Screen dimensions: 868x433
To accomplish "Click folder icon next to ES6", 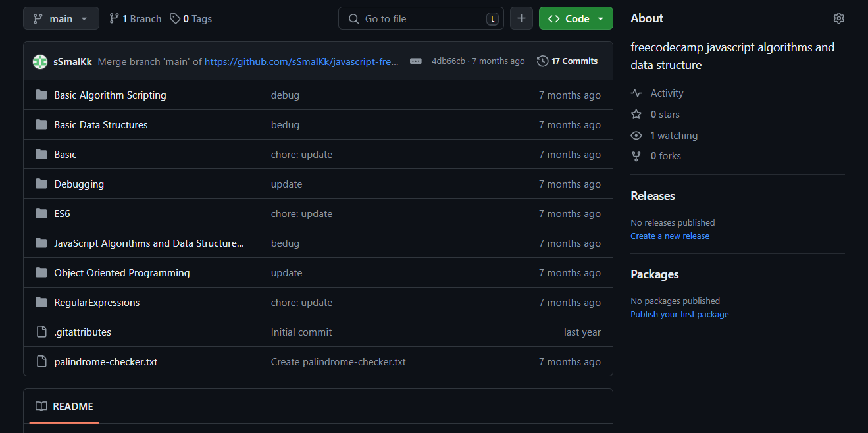I will (41, 213).
